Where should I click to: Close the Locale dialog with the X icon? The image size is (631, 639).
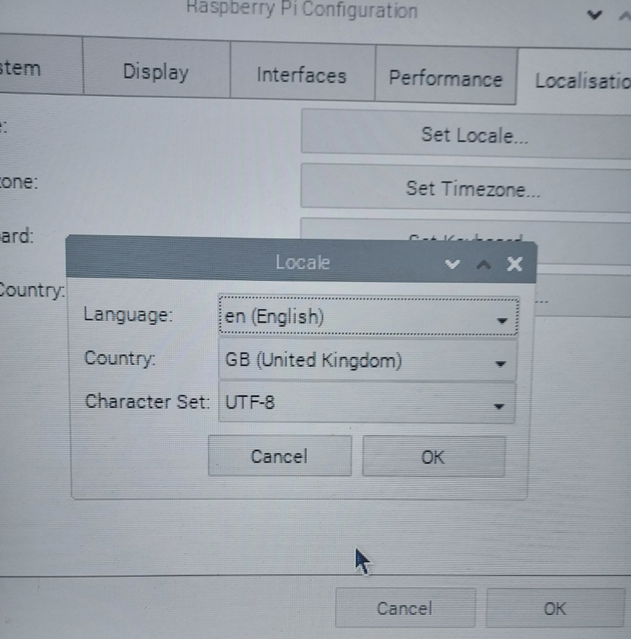(x=515, y=264)
